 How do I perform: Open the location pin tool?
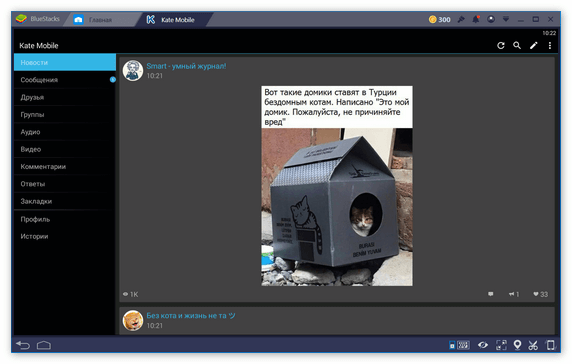click(x=517, y=345)
